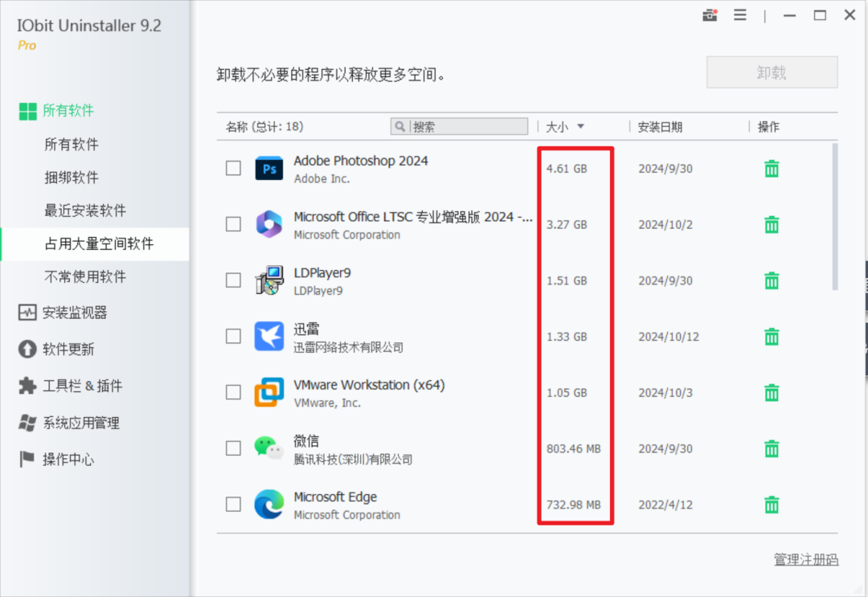Viewport: 868px width, 597px height.
Task: Uninstall LDPlayer9 using its trash icon
Action: (771, 280)
